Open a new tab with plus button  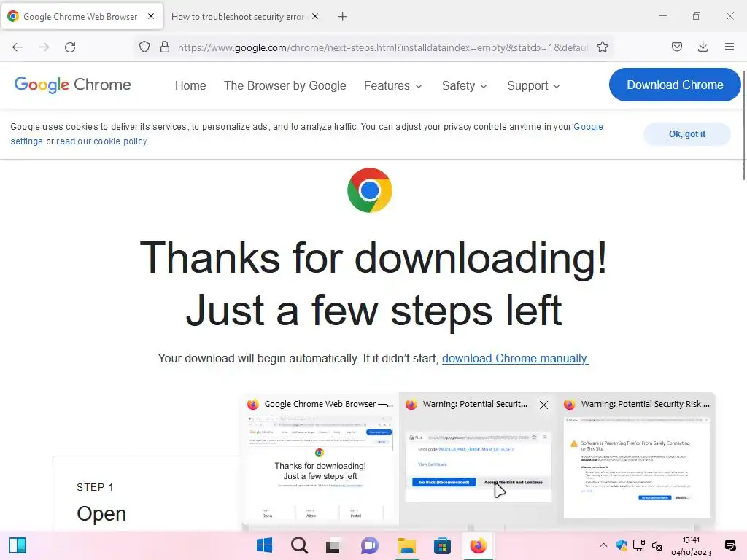(342, 17)
